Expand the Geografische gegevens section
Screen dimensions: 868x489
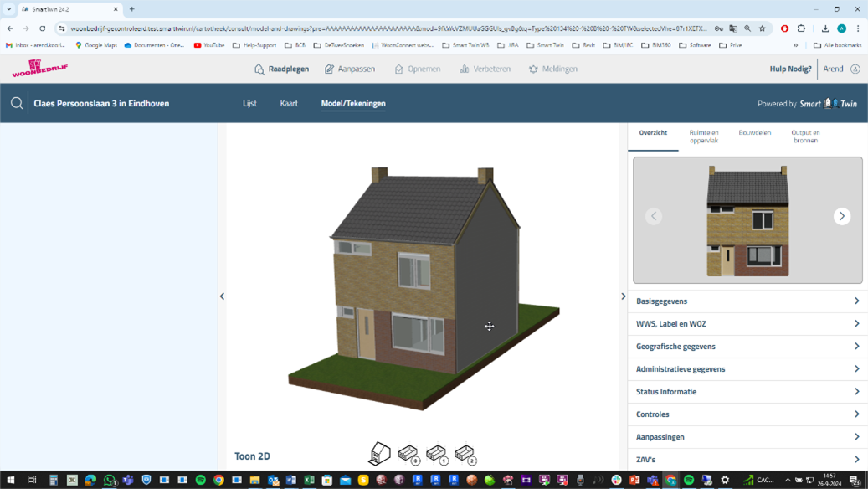(747, 347)
